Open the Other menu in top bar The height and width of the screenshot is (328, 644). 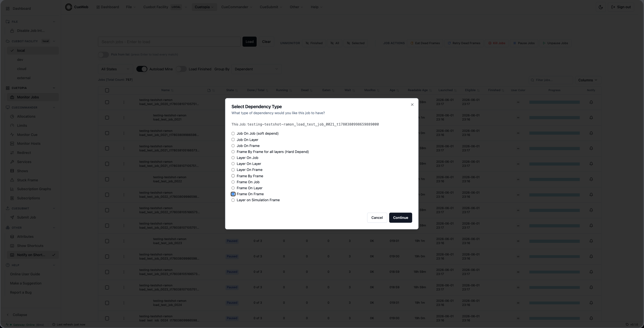[296, 7]
